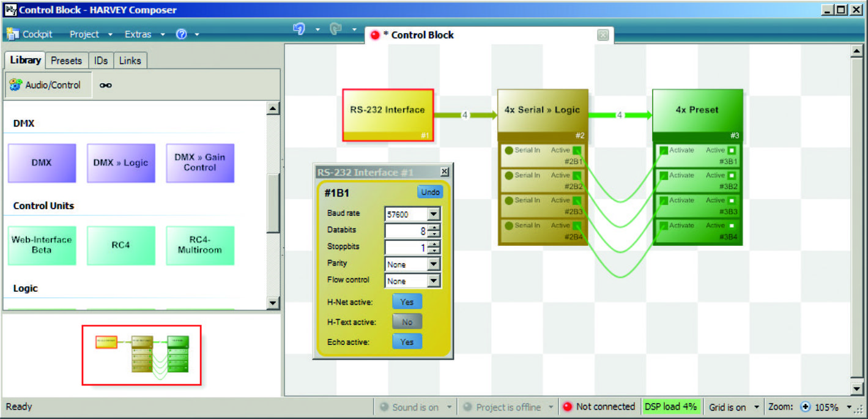Open the Project is offline dropdown
Viewport: 868px width, 419px height.
pyautogui.click(x=551, y=407)
